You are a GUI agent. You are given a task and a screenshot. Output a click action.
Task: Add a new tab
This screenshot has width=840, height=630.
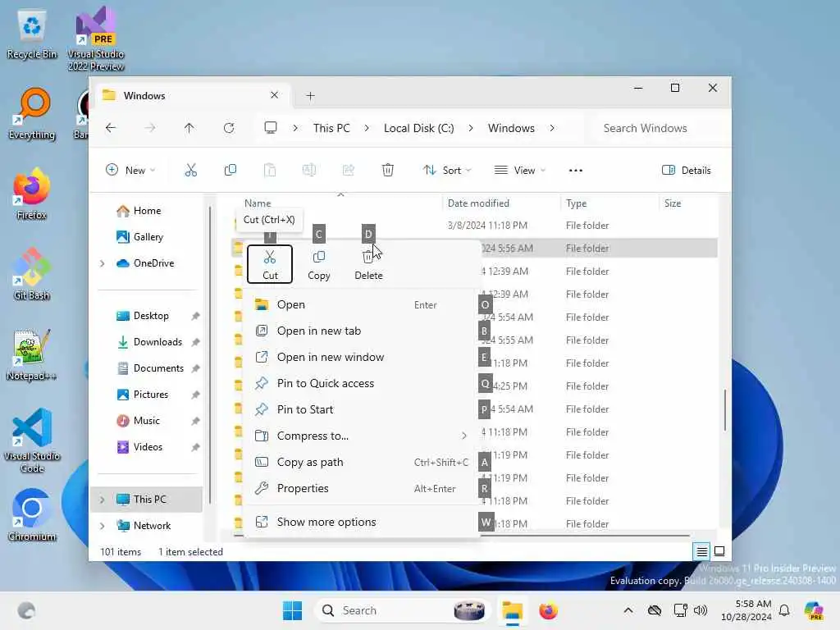310,96
